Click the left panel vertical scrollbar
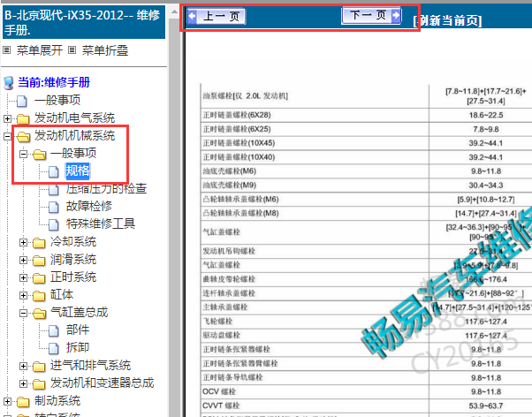The height and width of the screenshot is (417, 532). tap(174, 217)
